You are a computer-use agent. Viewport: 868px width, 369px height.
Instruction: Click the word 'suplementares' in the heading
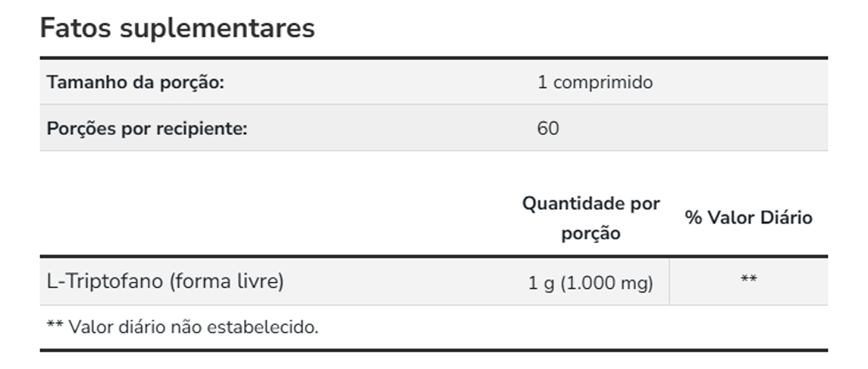(x=217, y=28)
